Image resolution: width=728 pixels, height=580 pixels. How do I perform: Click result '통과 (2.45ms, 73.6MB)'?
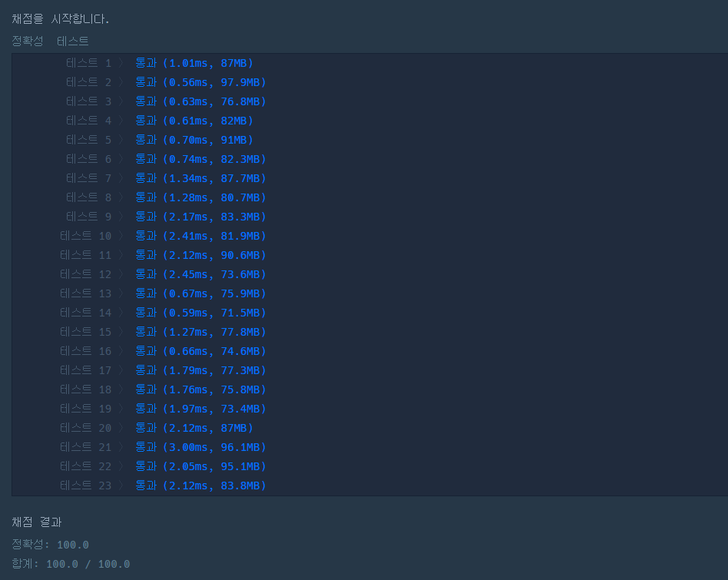[x=200, y=274]
